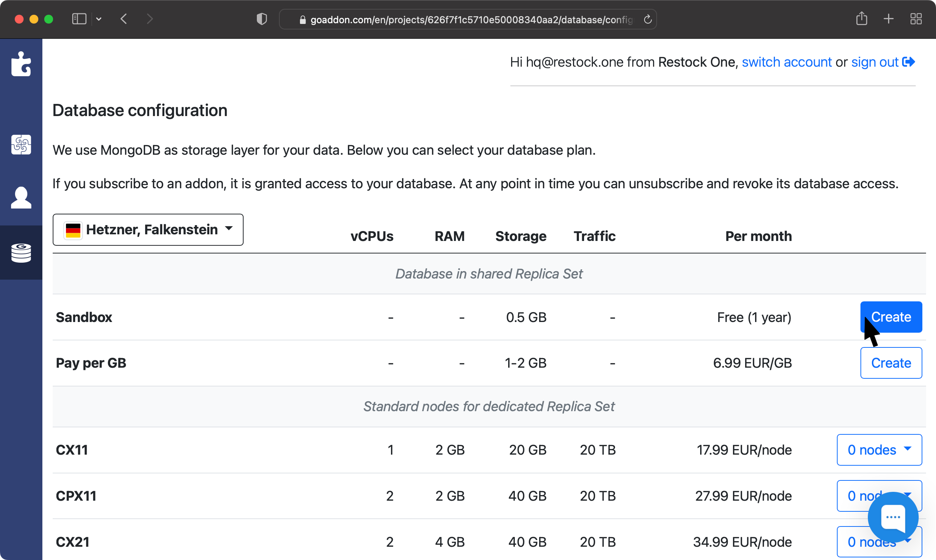Open the CX11 nodes dropdown
Viewport: 936px width, 560px height.
point(879,450)
